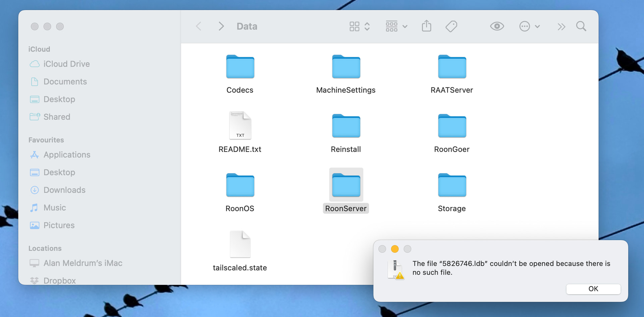Expand the Group By options dropdown
Image resolution: width=644 pixels, height=317 pixels.
click(396, 26)
